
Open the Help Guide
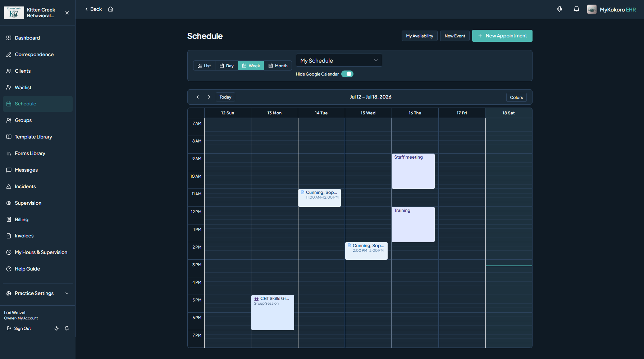[x=38, y=269]
